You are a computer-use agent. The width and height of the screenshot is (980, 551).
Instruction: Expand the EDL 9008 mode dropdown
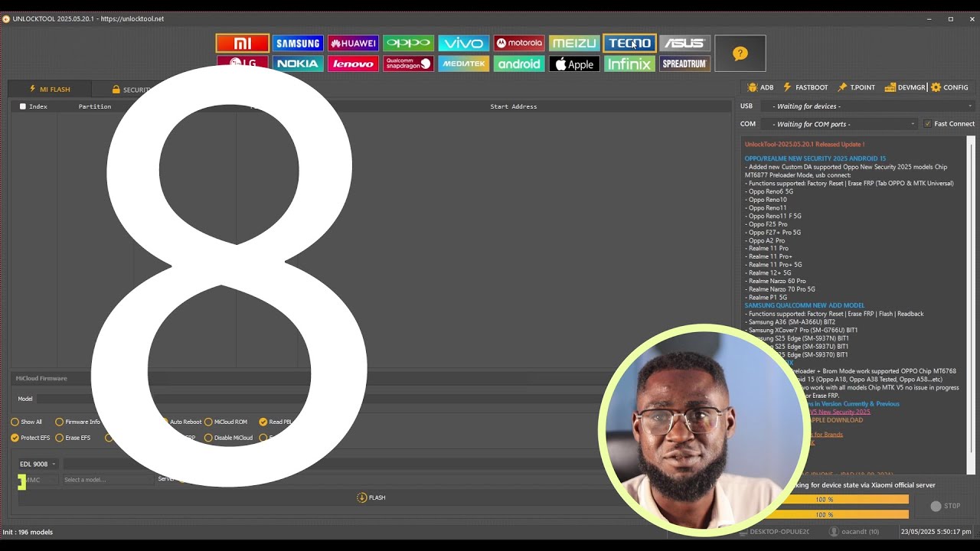tap(38, 464)
